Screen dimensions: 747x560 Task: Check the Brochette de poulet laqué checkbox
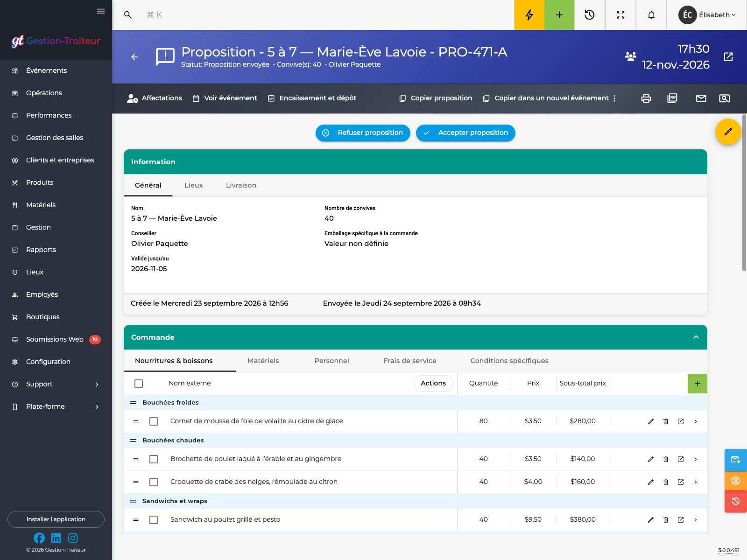[x=154, y=459]
